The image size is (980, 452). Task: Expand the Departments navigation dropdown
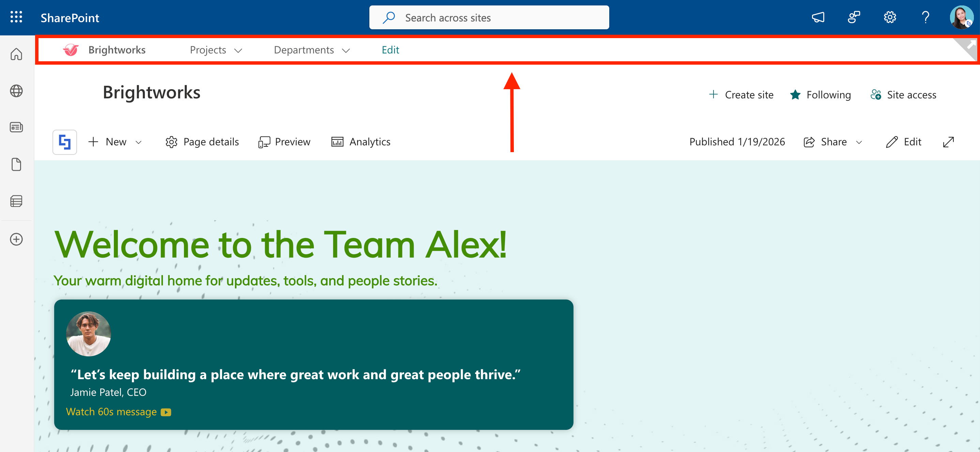346,50
